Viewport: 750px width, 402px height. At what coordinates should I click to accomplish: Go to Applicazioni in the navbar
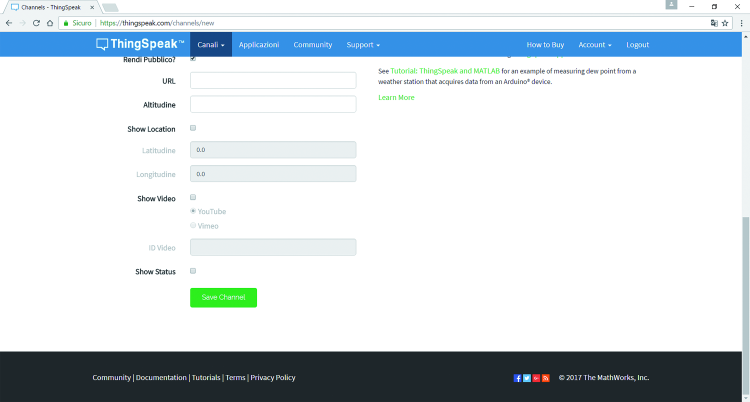[x=259, y=45]
